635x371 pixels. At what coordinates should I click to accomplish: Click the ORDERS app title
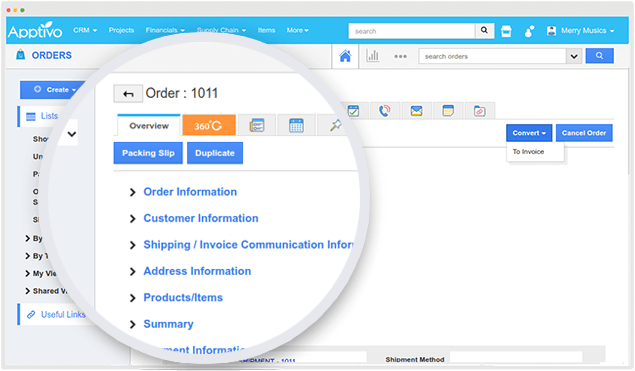tap(51, 55)
